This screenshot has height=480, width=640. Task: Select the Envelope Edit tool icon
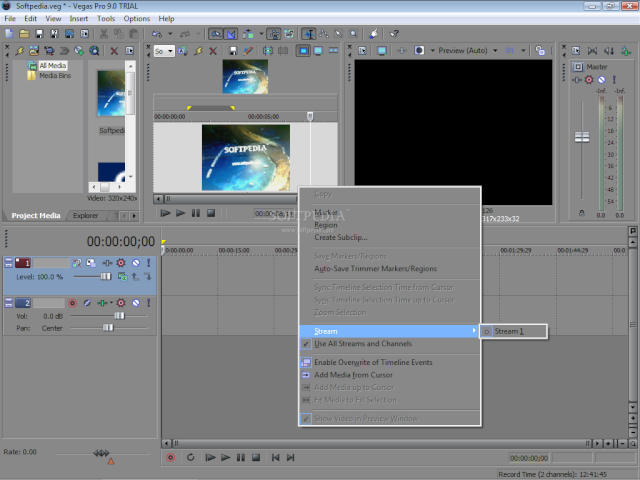pos(324,33)
